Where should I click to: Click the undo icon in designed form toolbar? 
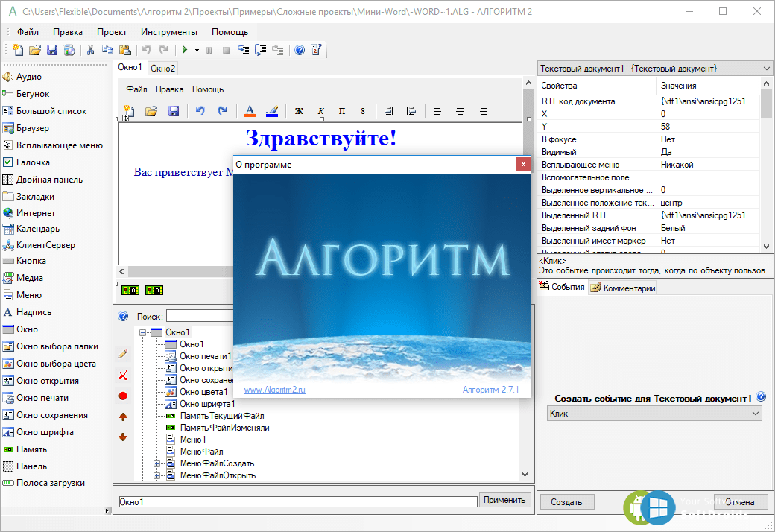pyautogui.click(x=200, y=111)
